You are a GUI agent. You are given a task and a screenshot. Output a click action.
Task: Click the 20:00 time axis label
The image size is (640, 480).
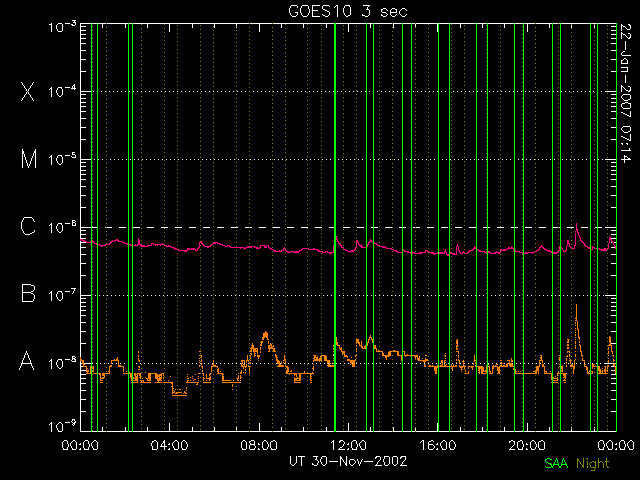[x=527, y=445]
